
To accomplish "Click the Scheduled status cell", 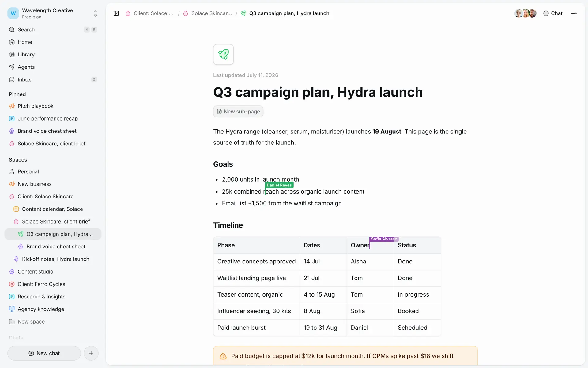I will [417, 328].
